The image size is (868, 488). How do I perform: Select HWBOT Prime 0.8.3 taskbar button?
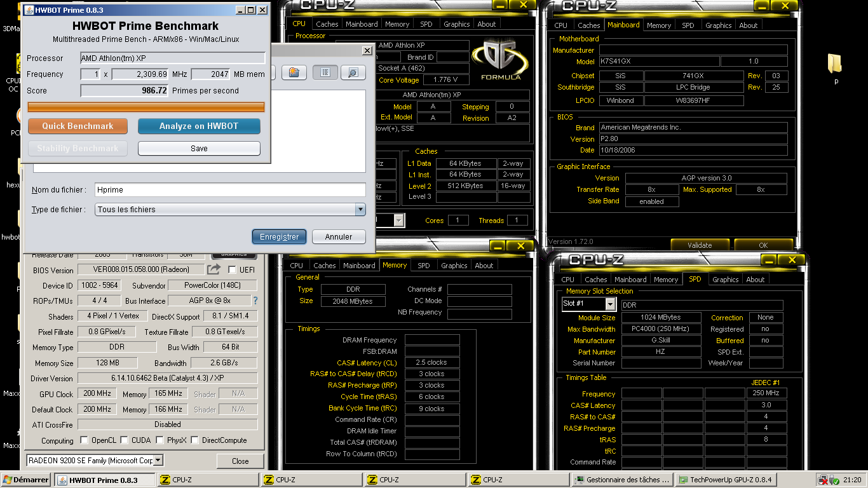[105, 480]
